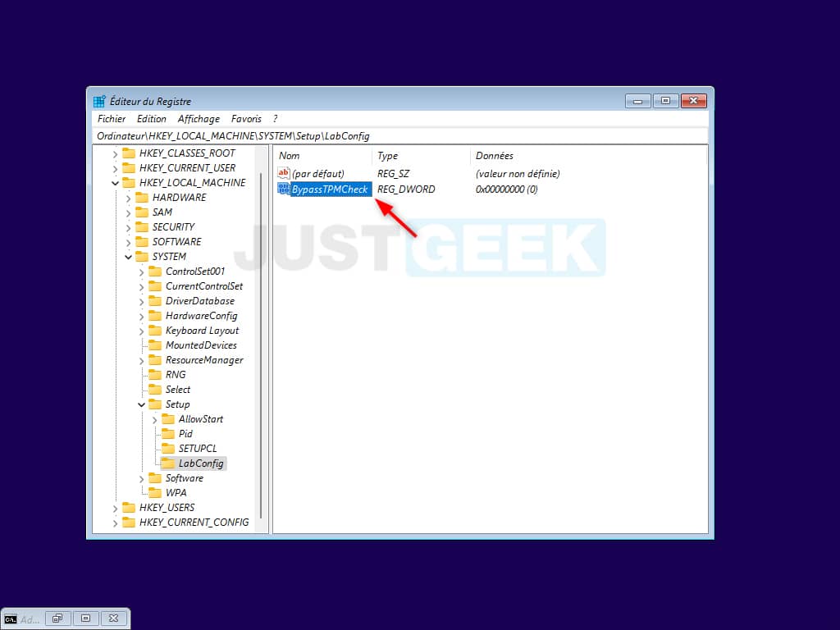Viewport: 840px width, 630px height.
Task: Expand HKEY_CURRENT_USER node chevron
Action: coord(115,168)
